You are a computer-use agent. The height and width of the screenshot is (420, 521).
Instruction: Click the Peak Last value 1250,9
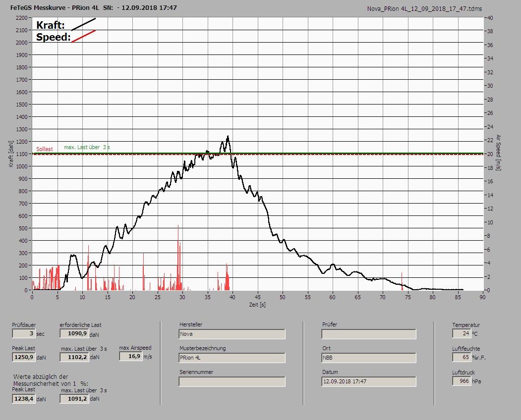click(x=24, y=357)
